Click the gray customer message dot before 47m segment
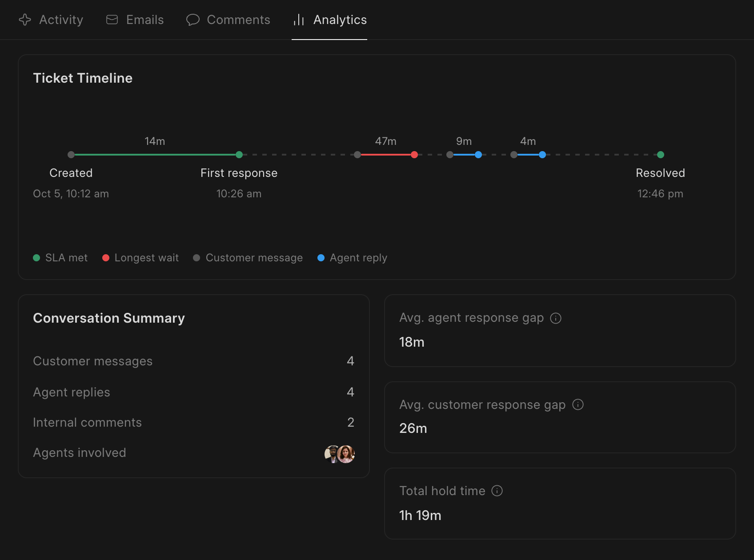 [x=357, y=155]
